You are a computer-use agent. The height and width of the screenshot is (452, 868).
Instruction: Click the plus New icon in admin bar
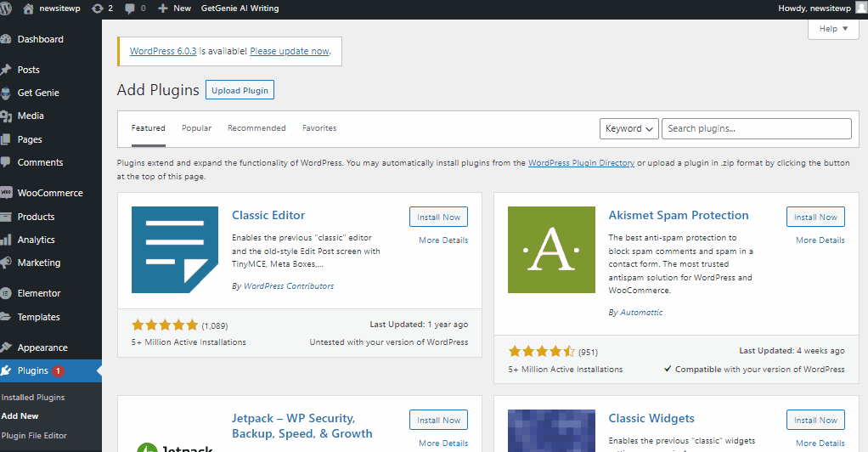click(x=163, y=8)
